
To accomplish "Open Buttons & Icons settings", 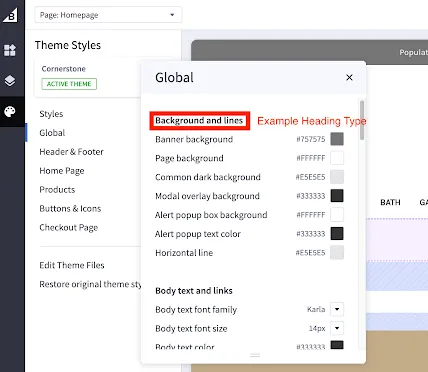I will click(x=70, y=209).
